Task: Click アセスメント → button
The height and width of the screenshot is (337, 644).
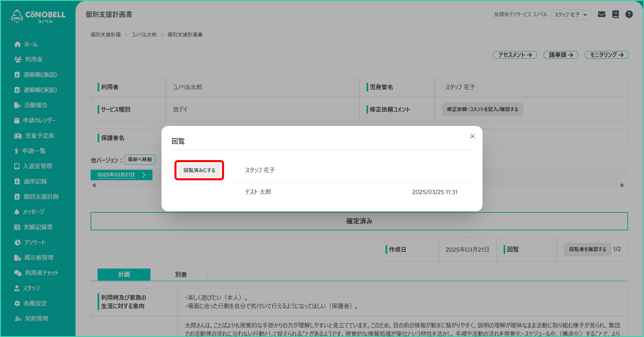Action: point(515,55)
